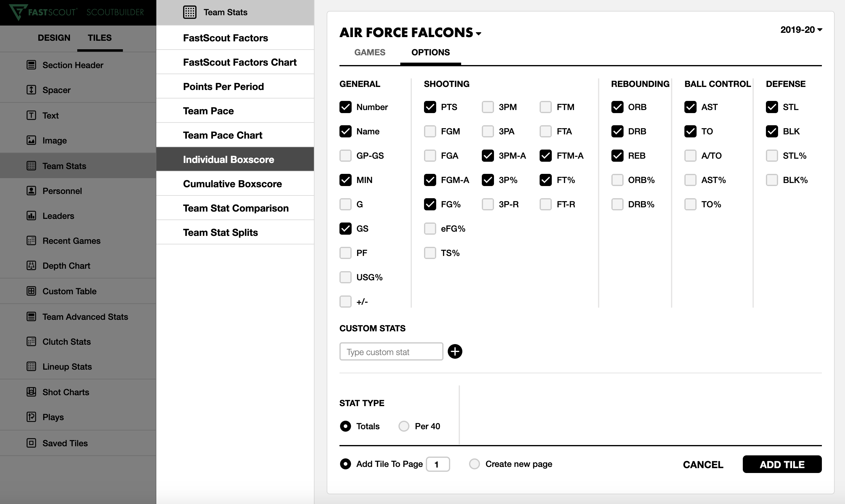Open Team Advanced Stats icon
The image size is (845, 504).
(31, 316)
